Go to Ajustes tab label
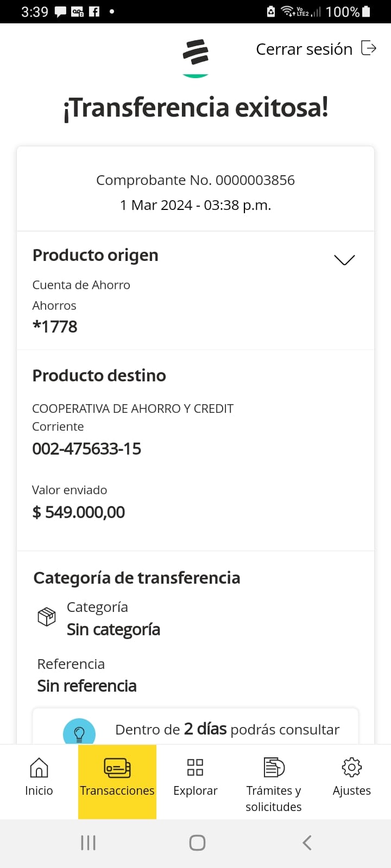The image size is (391, 868). [x=352, y=791]
